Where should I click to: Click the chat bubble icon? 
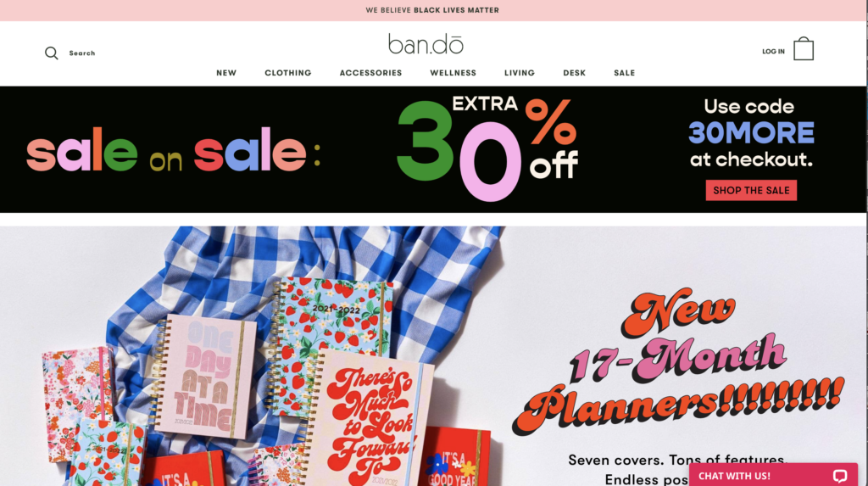[x=840, y=476]
